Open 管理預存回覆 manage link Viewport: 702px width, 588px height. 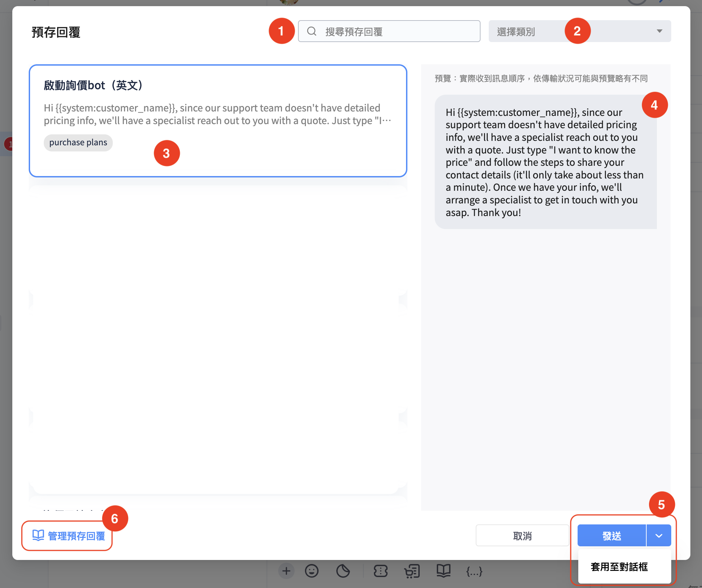[68, 536]
